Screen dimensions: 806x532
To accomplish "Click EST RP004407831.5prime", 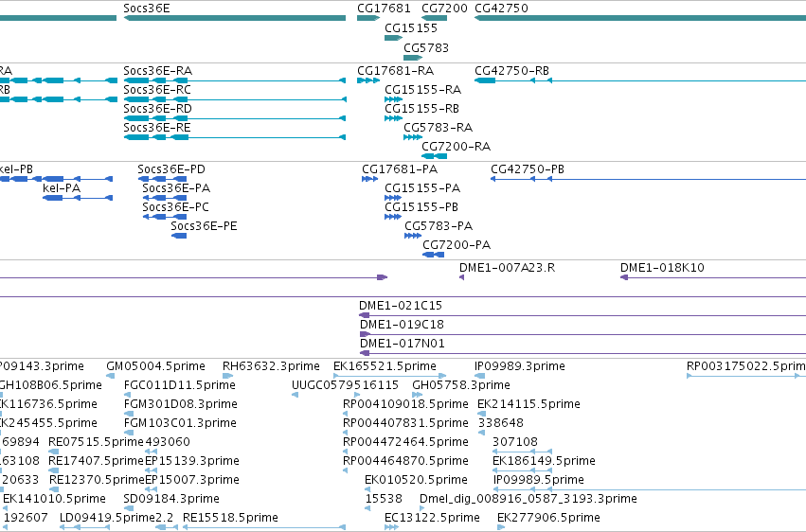I will coord(406,423).
